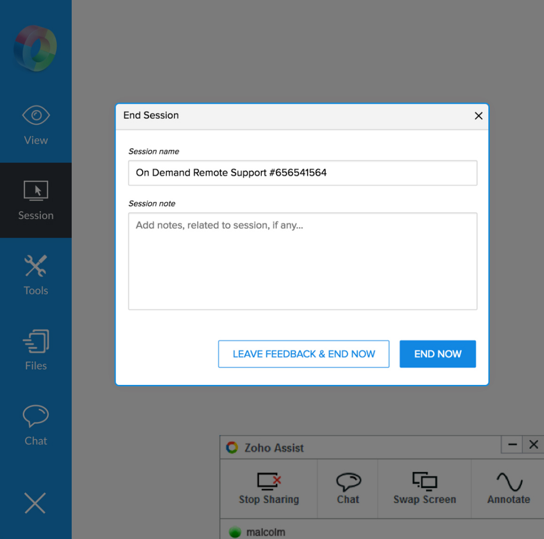Click Stop Sharing in Zoho Assist panel
Image resolution: width=544 pixels, height=539 pixels.
(x=269, y=488)
